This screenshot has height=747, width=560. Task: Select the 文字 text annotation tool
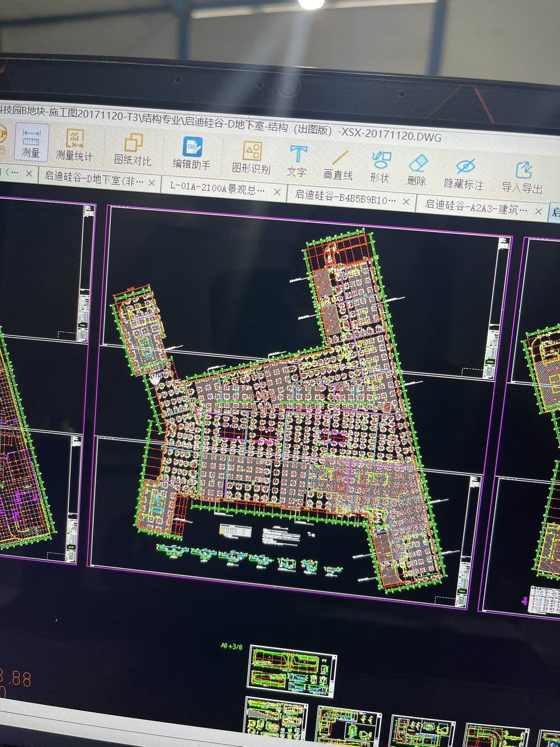click(297, 161)
